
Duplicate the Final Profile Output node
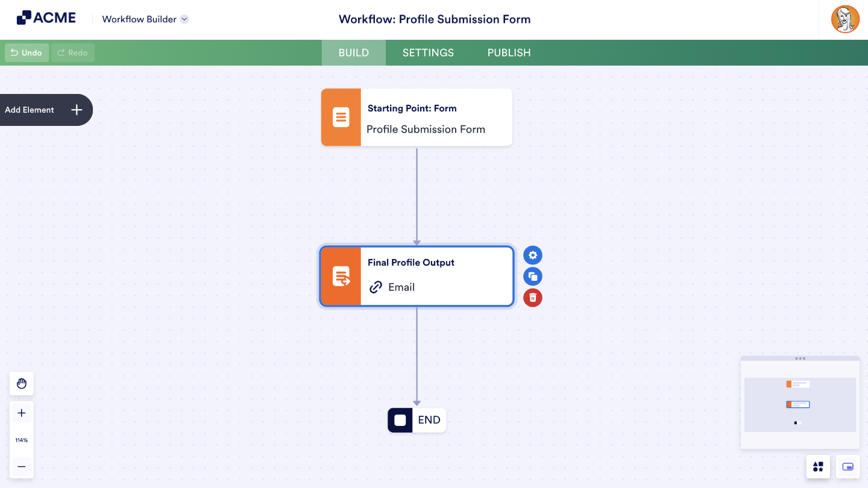tap(533, 277)
